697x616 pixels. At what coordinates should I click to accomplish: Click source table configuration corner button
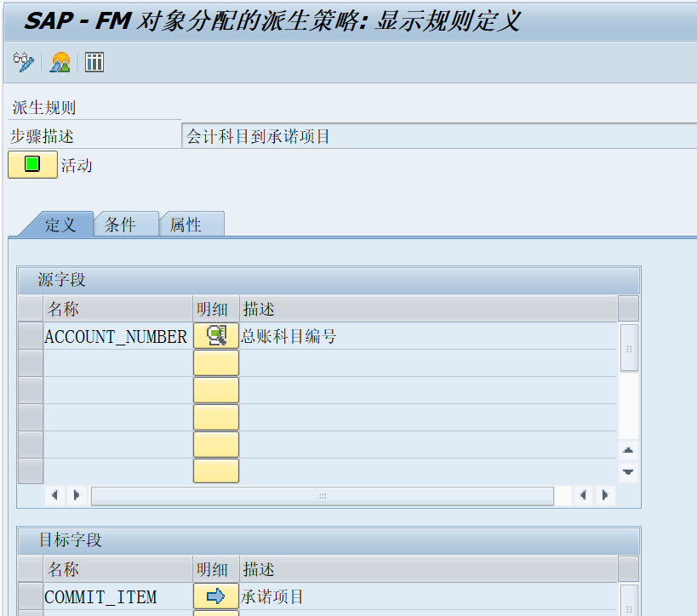pyautogui.click(x=629, y=309)
